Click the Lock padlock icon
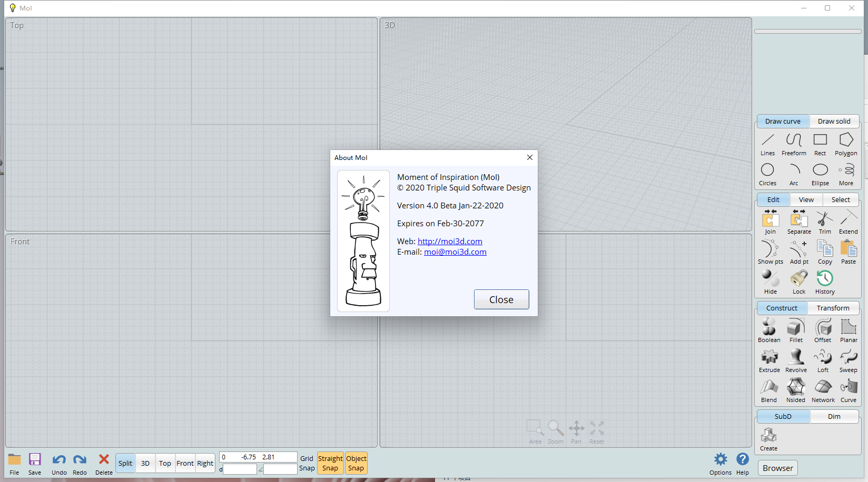The height and width of the screenshot is (482, 868). [799, 282]
